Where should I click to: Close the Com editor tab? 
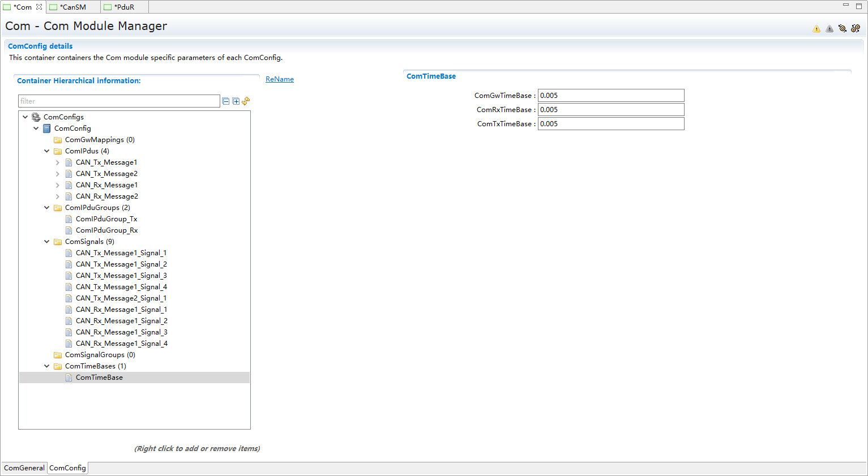pos(39,7)
